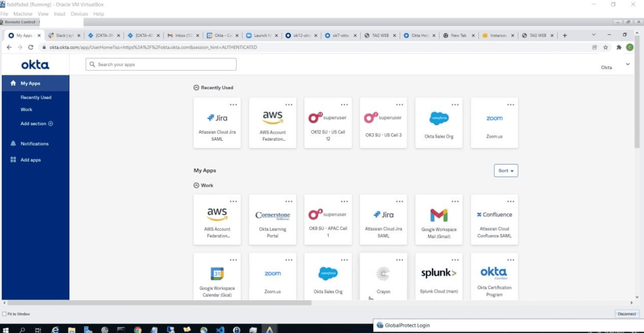
Task: Open Zoom.us app in Work section
Action: (273, 276)
